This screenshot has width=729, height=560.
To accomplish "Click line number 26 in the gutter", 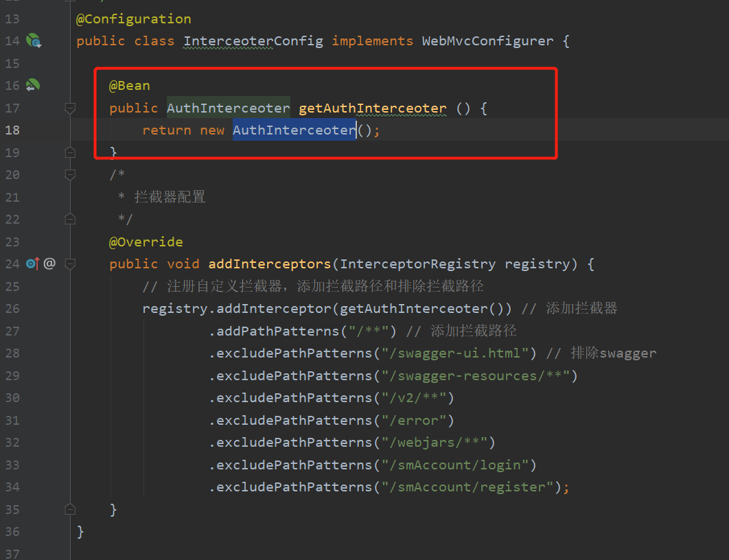I will click(x=12, y=309).
